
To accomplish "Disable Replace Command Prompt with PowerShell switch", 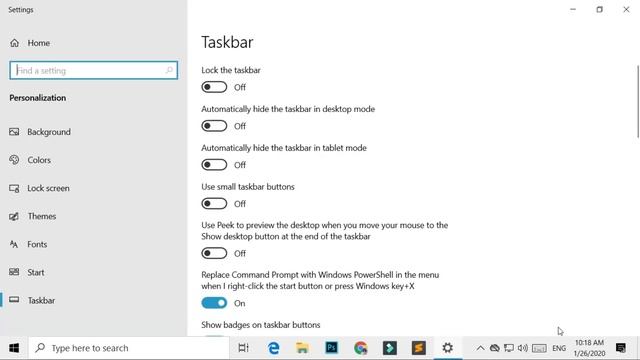I will pyautogui.click(x=214, y=303).
